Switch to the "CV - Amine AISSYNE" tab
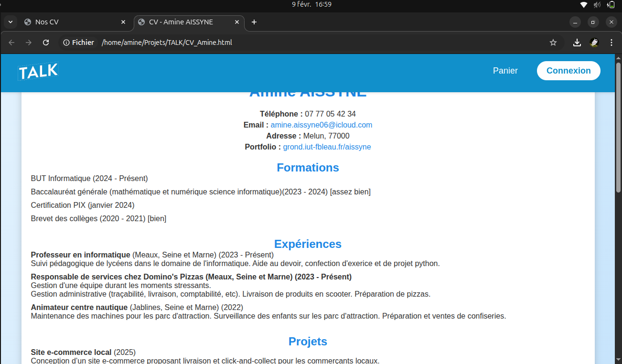 pyautogui.click(x=182, y=22)
